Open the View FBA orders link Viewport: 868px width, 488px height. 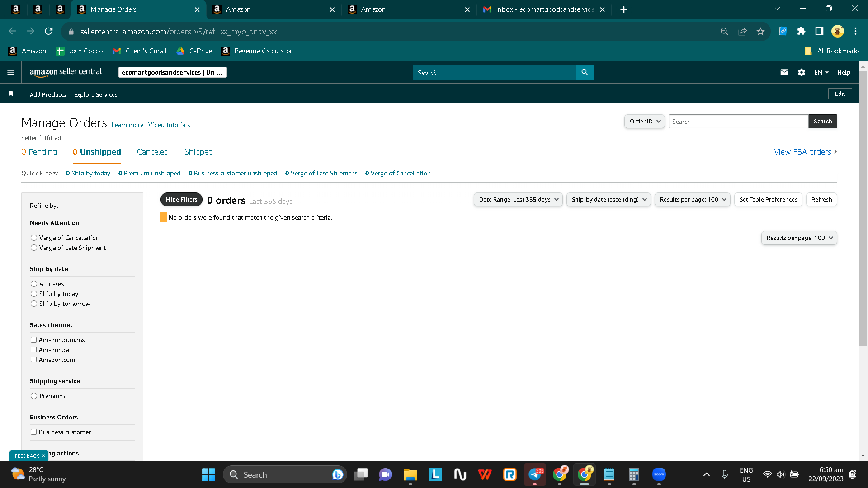(x=805, y=152)
